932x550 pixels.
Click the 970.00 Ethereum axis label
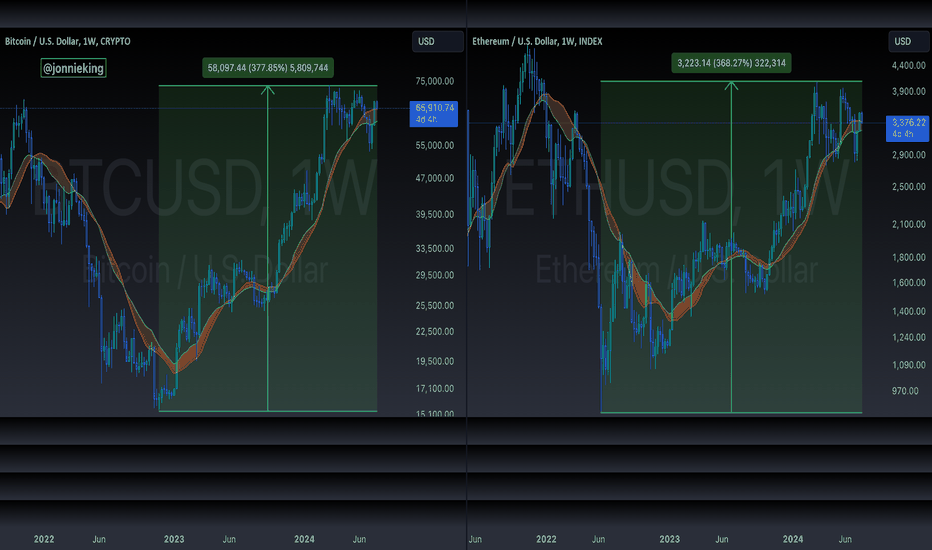tap(905, 391)
